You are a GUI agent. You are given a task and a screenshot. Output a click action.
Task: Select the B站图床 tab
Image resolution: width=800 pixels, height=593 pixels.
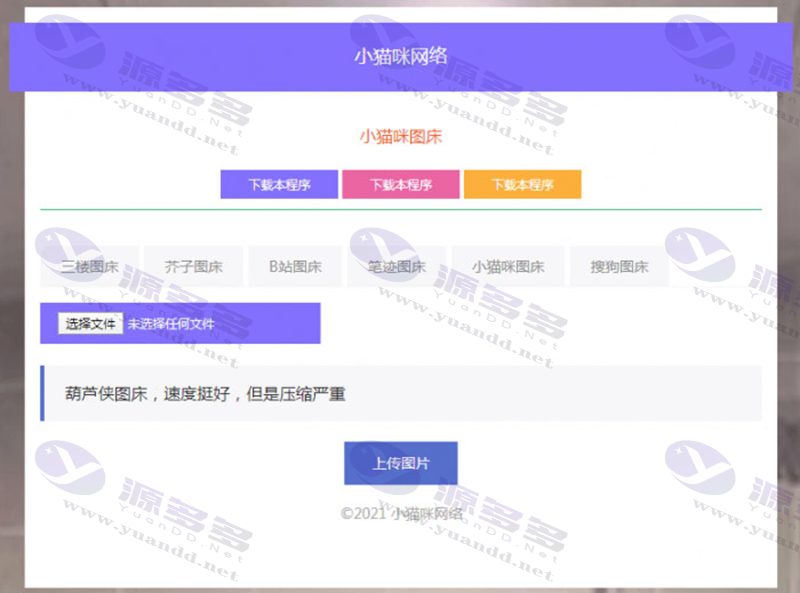[x=295, y=266]
